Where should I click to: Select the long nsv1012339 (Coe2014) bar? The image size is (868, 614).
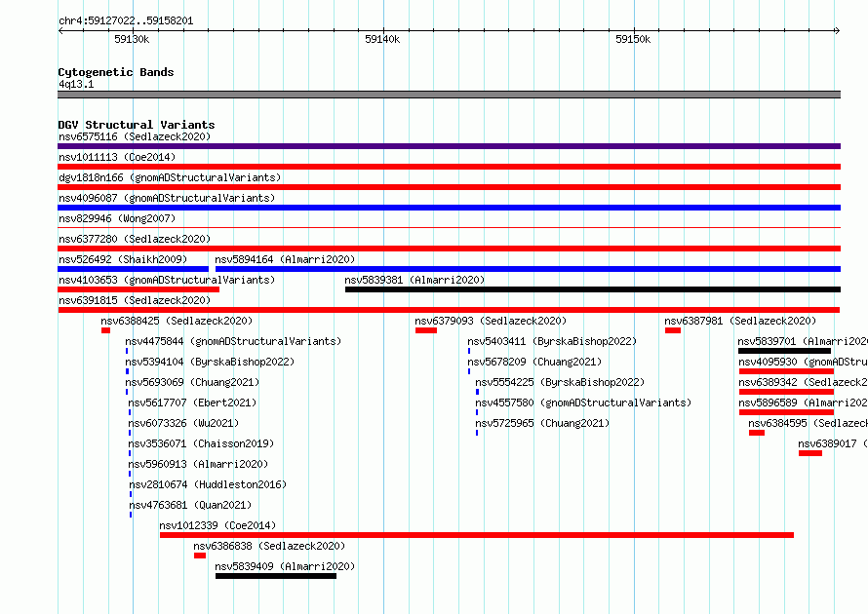(477, 535)
